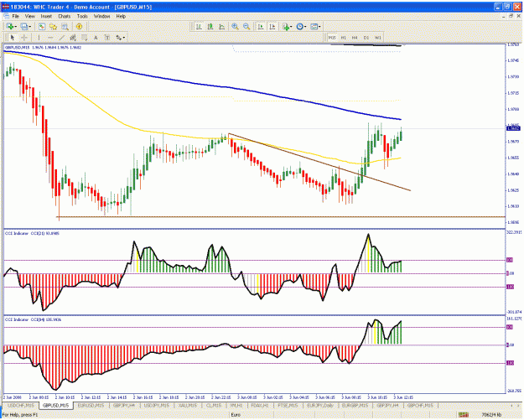Zoom out the chart with minus magnifier
This screenshot has height=420, width=524.
[x=246, y=26]
